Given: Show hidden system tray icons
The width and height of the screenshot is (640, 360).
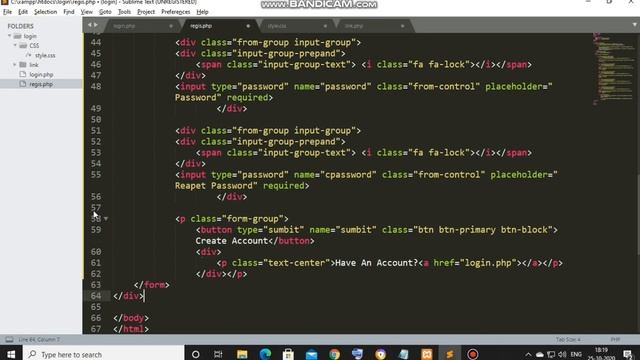Looking at the screenshot, I should [528, 354].
